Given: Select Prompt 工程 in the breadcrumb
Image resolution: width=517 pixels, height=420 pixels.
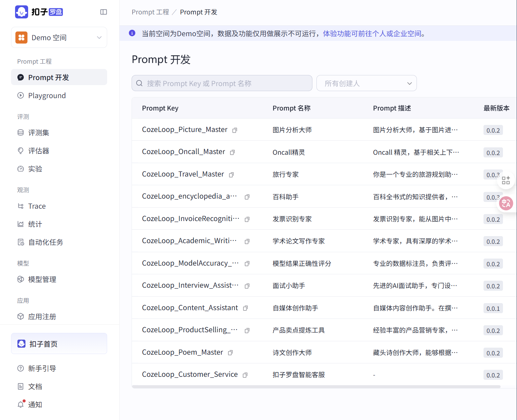Looking at the screenshot, I should (x=150, y=12).
